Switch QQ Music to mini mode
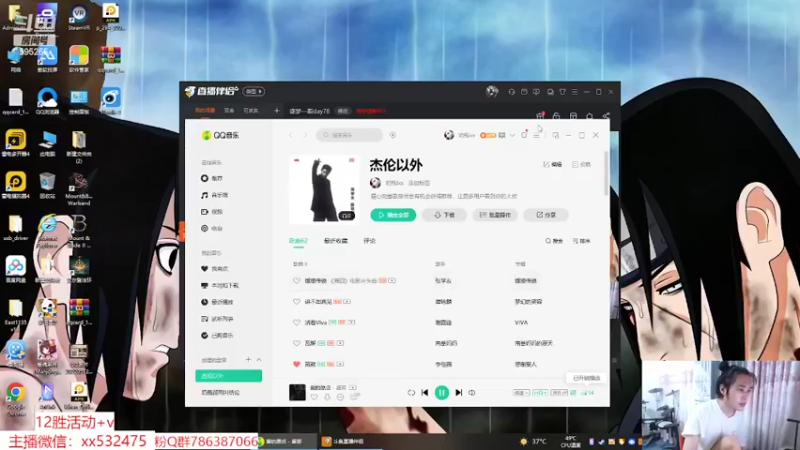 (556, 135)
